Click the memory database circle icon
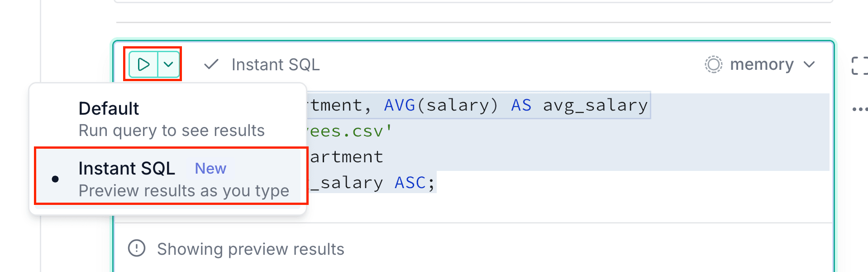 (713, 64)
